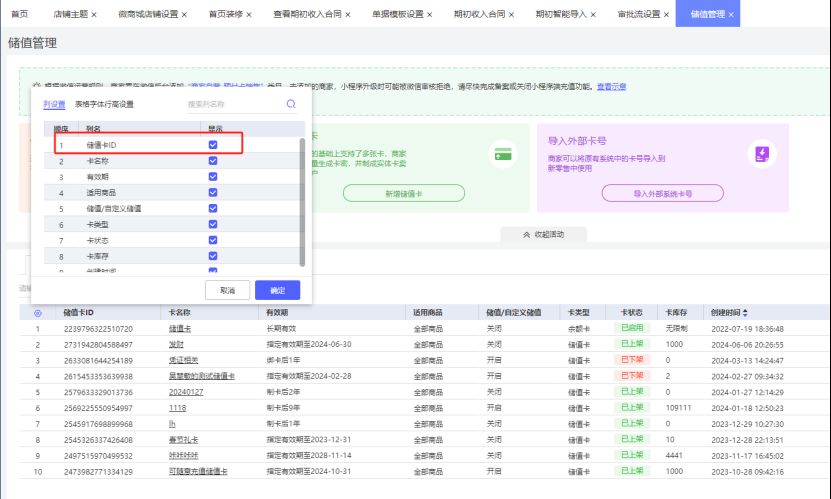Switch to 表格字体行高设置 tab
Viewport: 831px width, 499px height.
[104, 104]
